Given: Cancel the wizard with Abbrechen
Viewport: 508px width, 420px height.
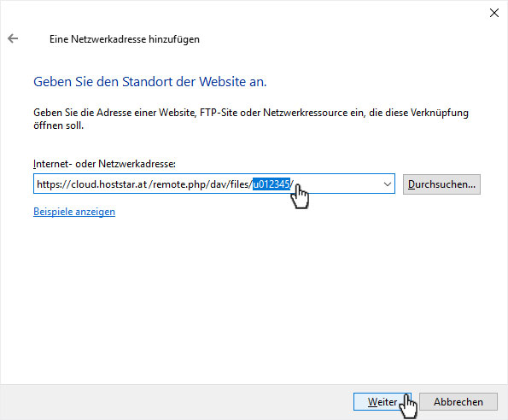Looking at the screenshot, I should pyautogui.click(x=458, y=402).
